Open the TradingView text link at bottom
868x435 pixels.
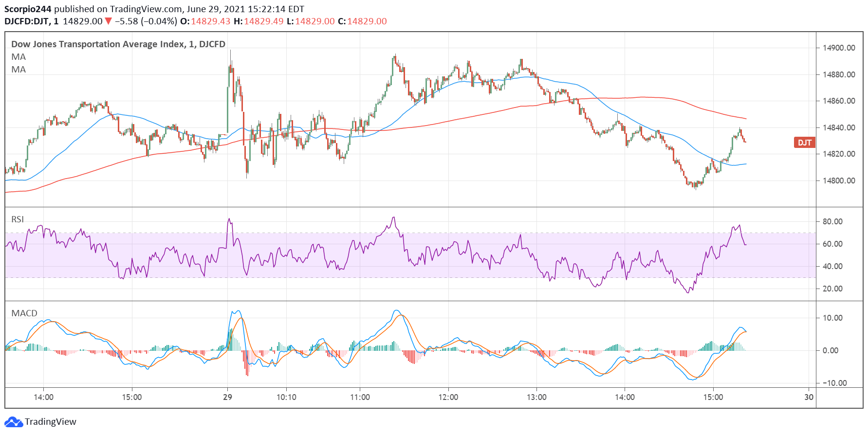coord(51,421)
